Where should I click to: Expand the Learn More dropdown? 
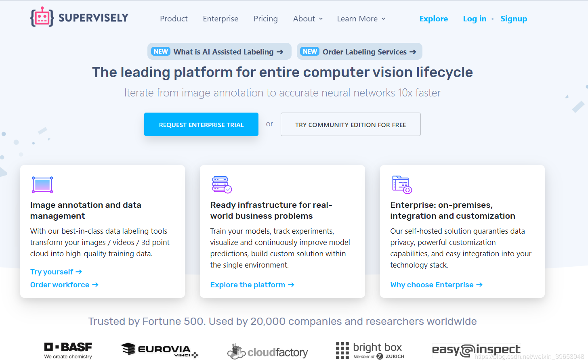pyautogui.click(x=361, y=19)
